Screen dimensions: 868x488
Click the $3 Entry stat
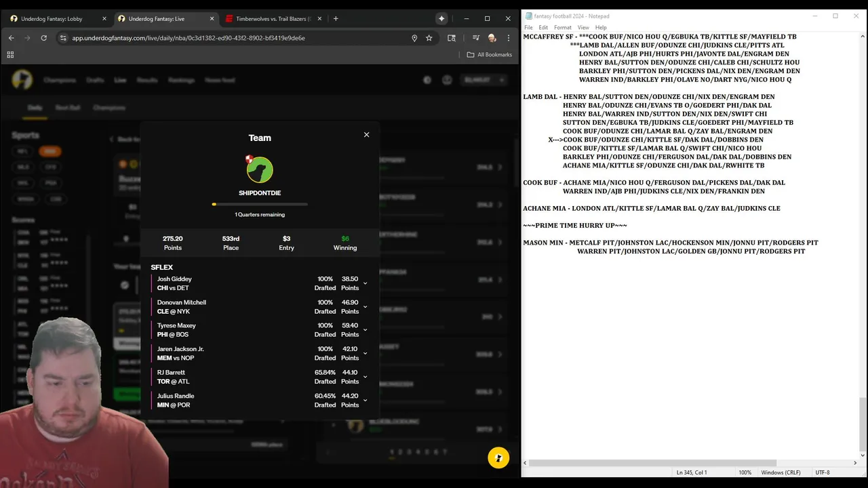(x=286, y=243)
